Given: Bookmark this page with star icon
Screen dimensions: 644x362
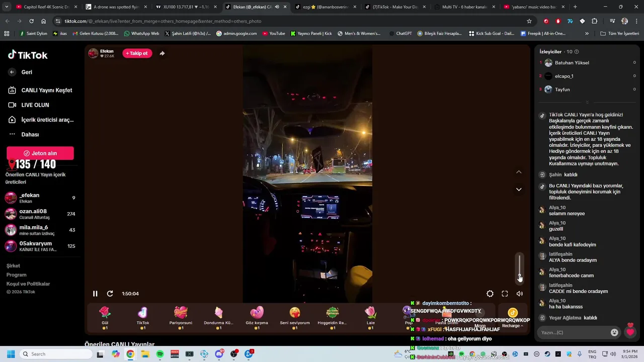Looking at the screenshot, I should click(529, 21).
